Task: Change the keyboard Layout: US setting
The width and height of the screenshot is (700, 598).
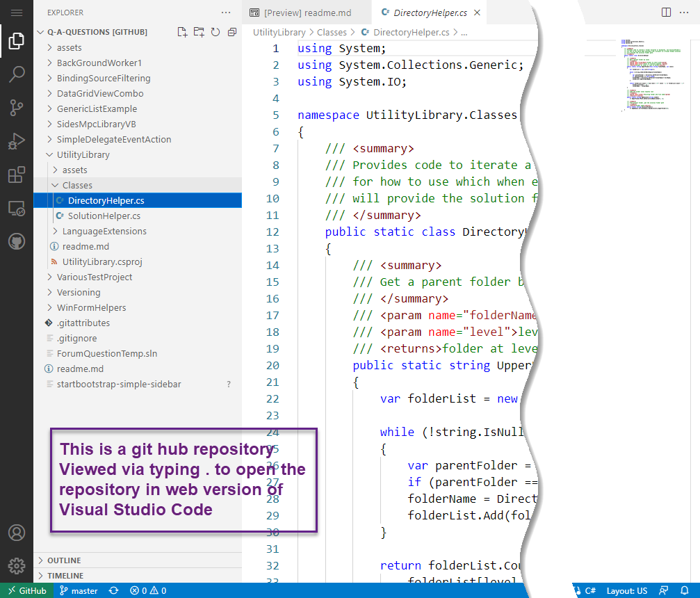Action: tap(627, 590)
